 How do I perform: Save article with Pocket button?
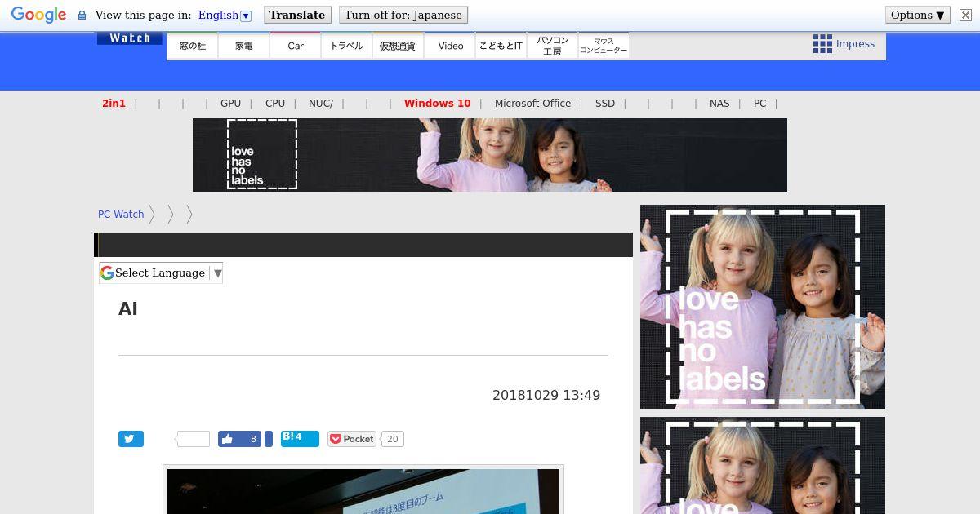352,439
